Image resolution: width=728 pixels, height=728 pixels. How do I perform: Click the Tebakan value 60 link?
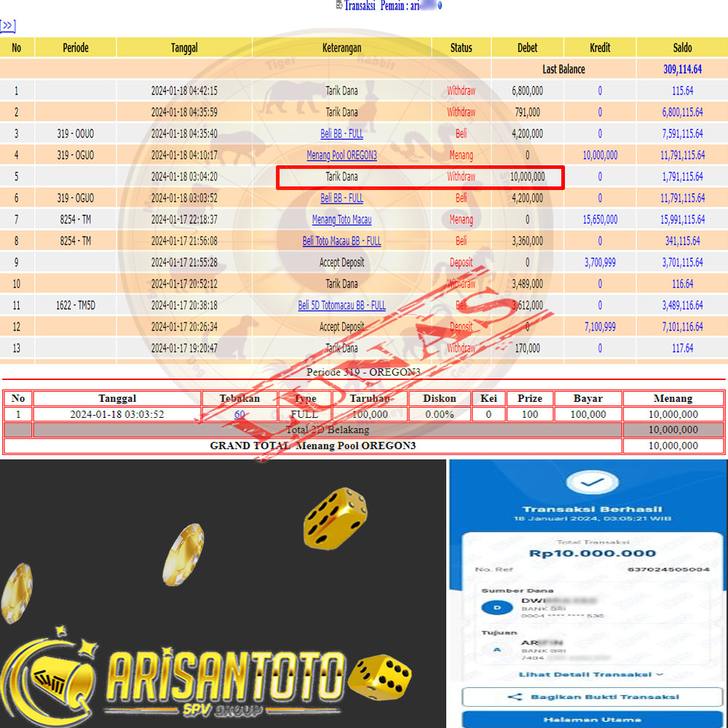click(240, 414)
